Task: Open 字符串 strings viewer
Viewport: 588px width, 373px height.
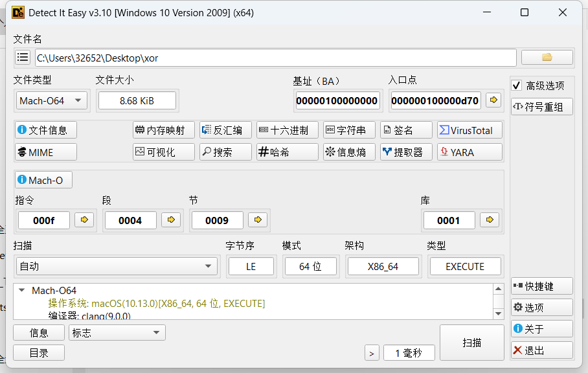Action: [349, 130]
